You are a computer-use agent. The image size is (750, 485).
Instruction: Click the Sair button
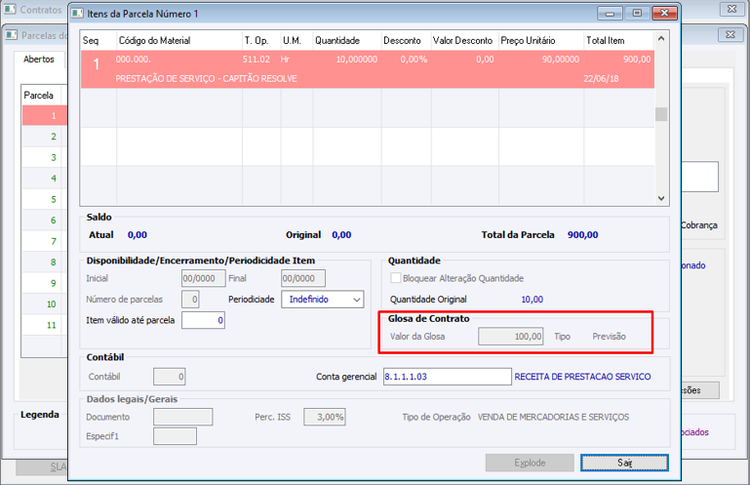(624, 463)
